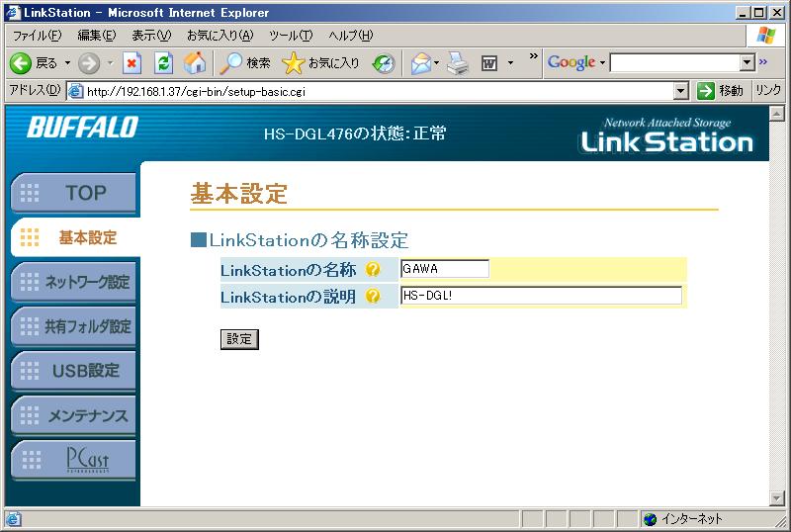Click the Home house icon
The width and height of the screenshot is (791, 532).
(195, 62)
